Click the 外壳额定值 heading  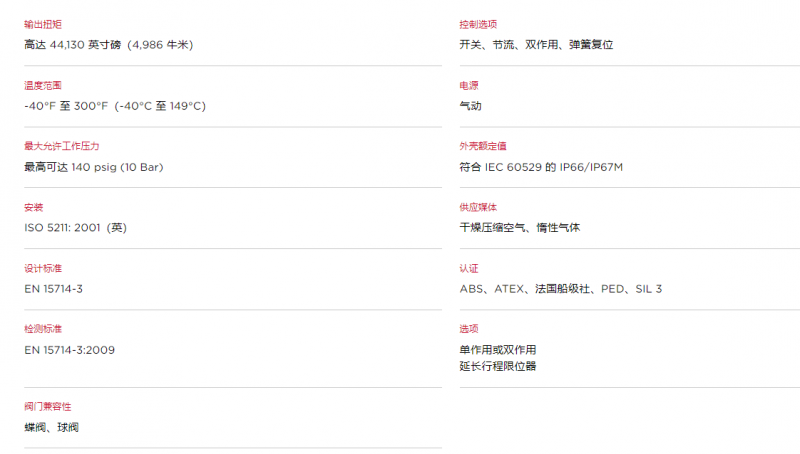tap(483, 146)
